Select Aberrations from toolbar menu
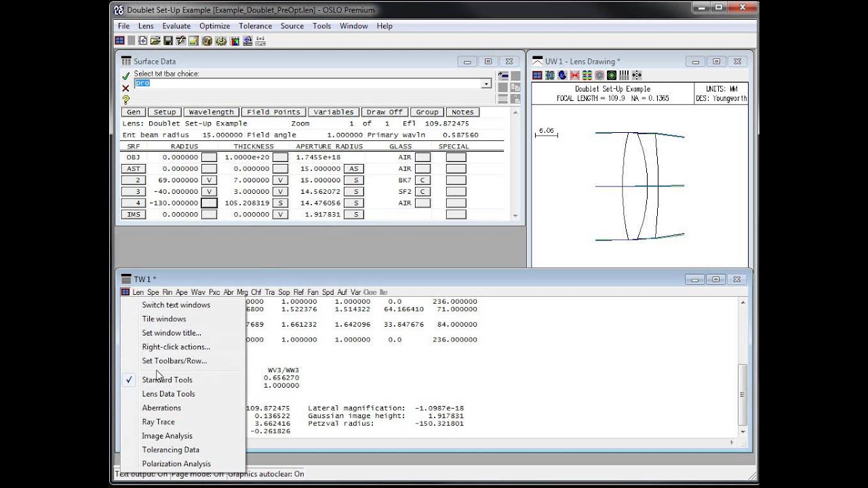Viewport: 868px width, 488px height. (x=161, y=408)
